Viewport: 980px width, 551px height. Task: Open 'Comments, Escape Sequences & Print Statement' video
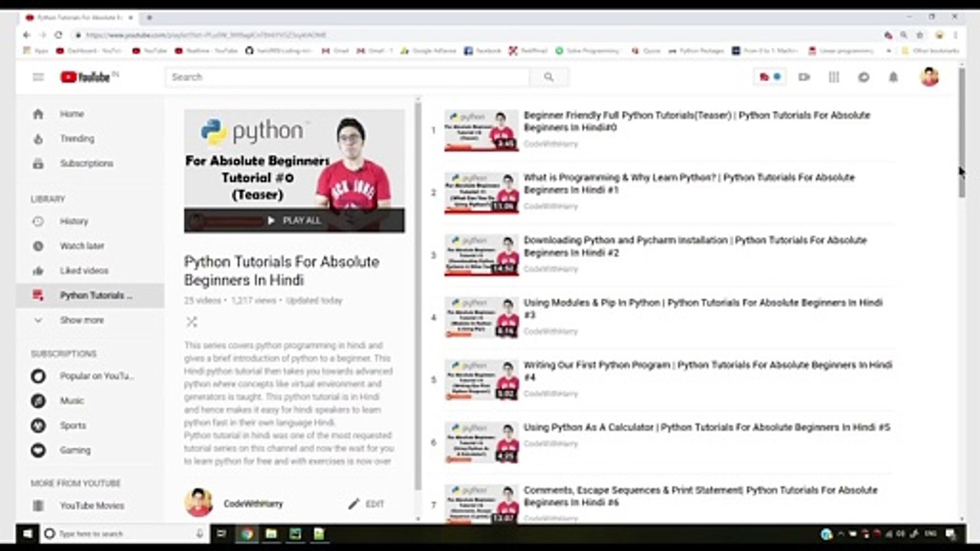point(701,496)
